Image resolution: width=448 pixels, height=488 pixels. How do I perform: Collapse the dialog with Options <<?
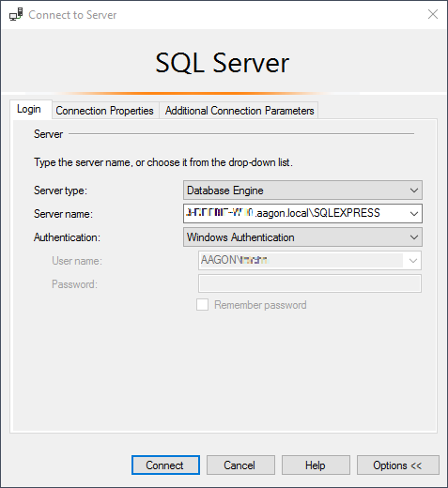click(398, 465)
